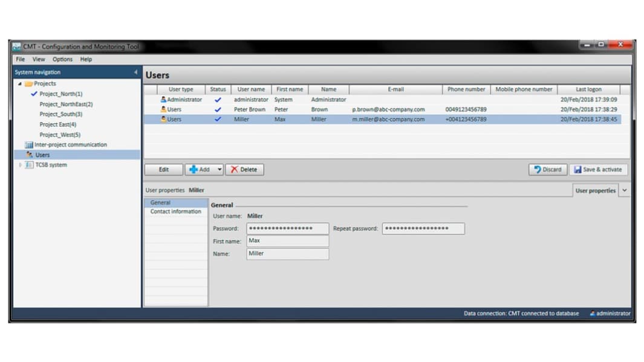644x362 pixels.
Task: Sort by the Status column header
Action: [218, 89]
